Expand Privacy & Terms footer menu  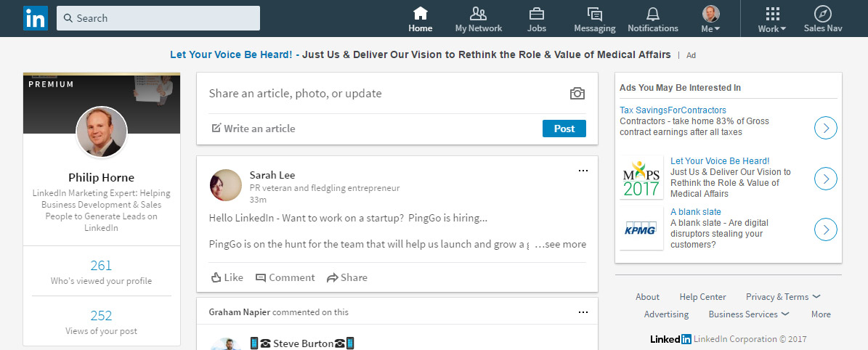(783, 297)
